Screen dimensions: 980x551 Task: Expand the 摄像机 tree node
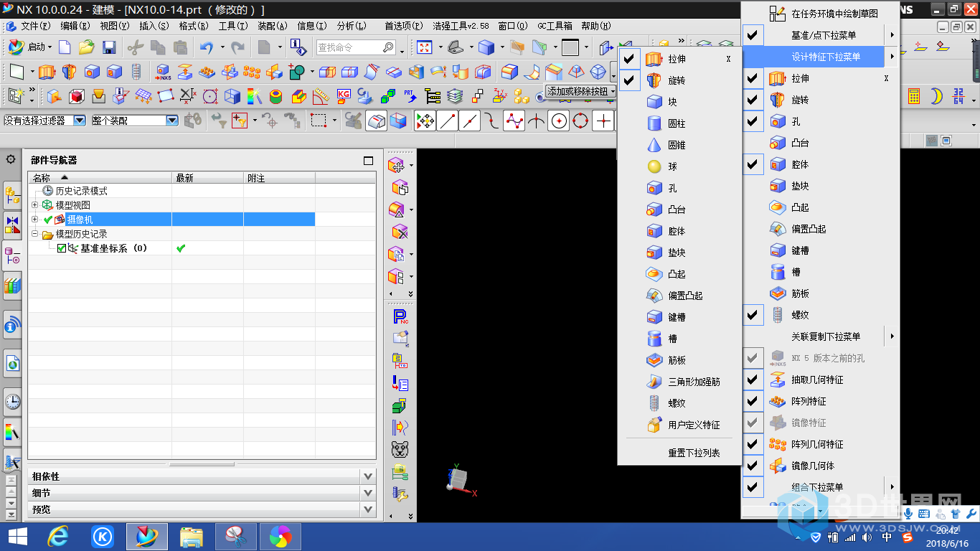pyautogui.click(x=34, y=220)
